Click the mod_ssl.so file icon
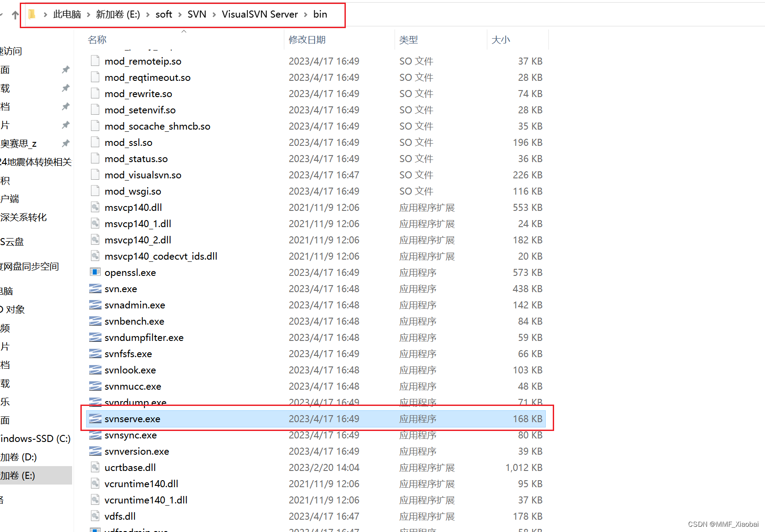Viewport: 765px width, 532px height. (x=95, y=142)
